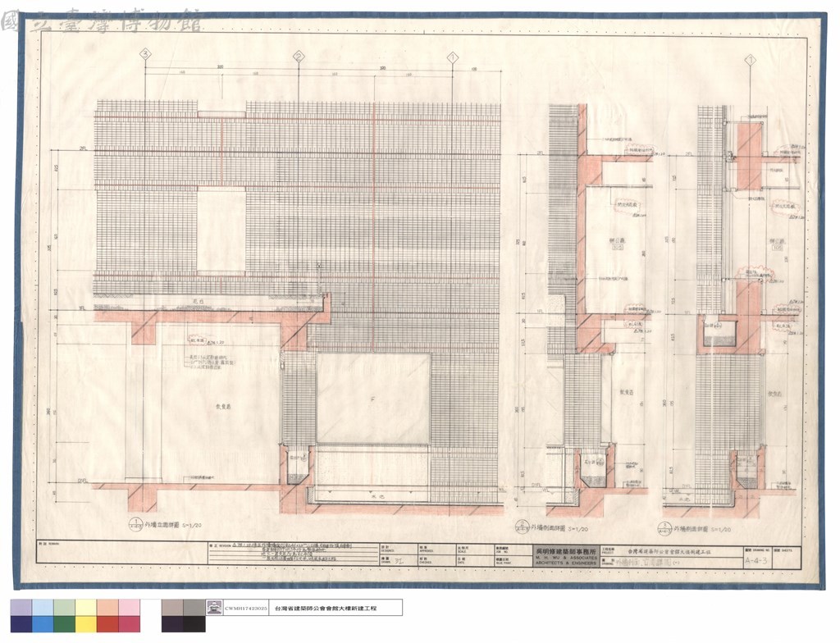Screen dimensions: 840x643
Task: Click the red swatch on the color chart
Action: [x=107, y=623]
